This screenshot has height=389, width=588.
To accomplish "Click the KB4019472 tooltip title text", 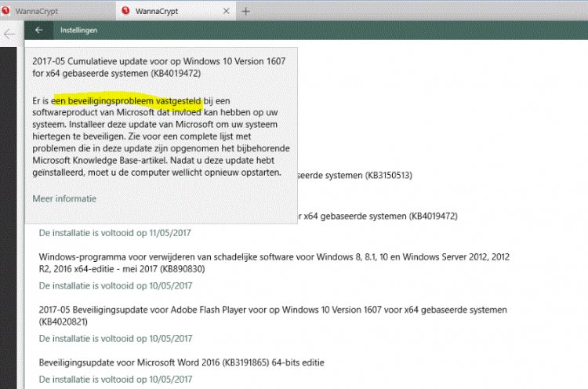I will coord(159,67).
